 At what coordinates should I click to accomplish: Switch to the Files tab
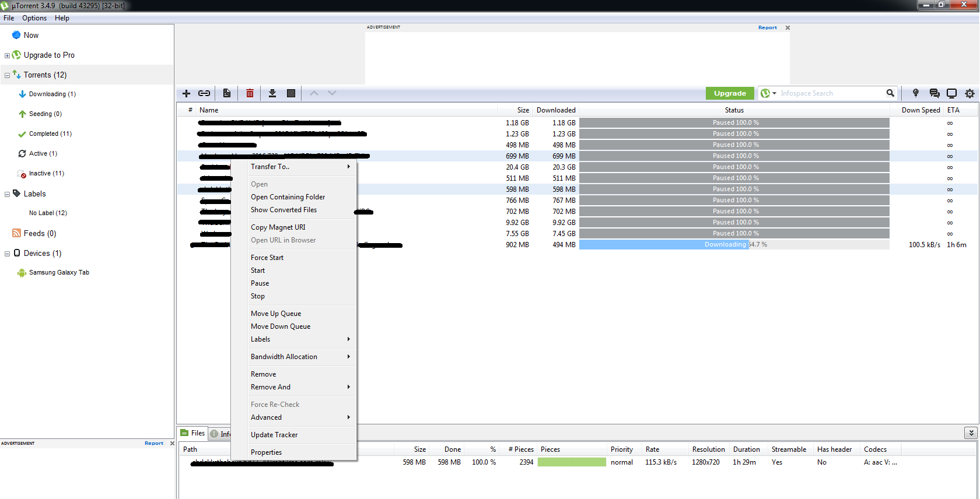point(192,433)
